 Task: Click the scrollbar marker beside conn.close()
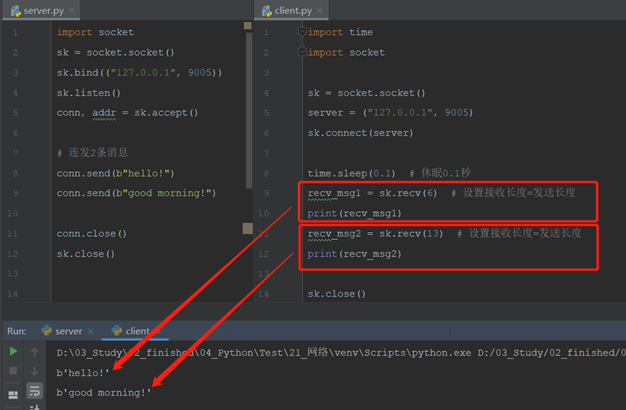pyautogui.click(x=248, y=228)
